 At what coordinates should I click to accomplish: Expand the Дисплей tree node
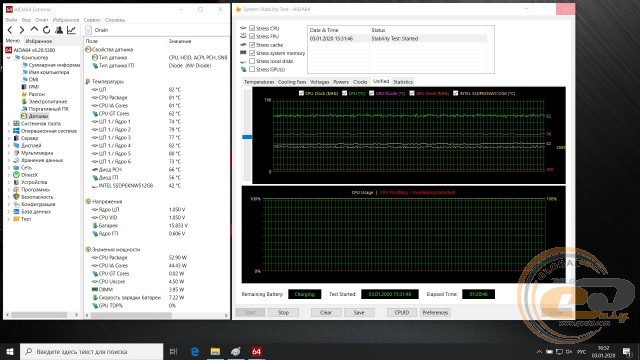point(9,145)
